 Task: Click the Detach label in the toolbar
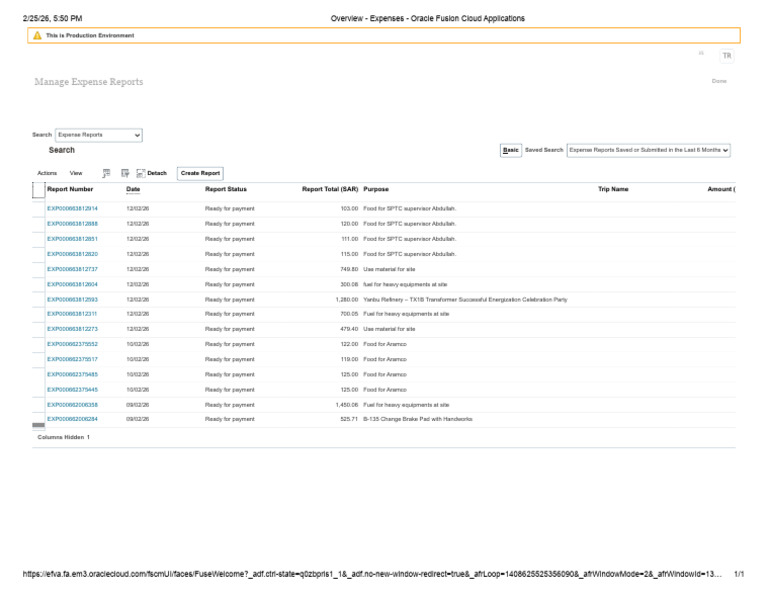(157, 173)
